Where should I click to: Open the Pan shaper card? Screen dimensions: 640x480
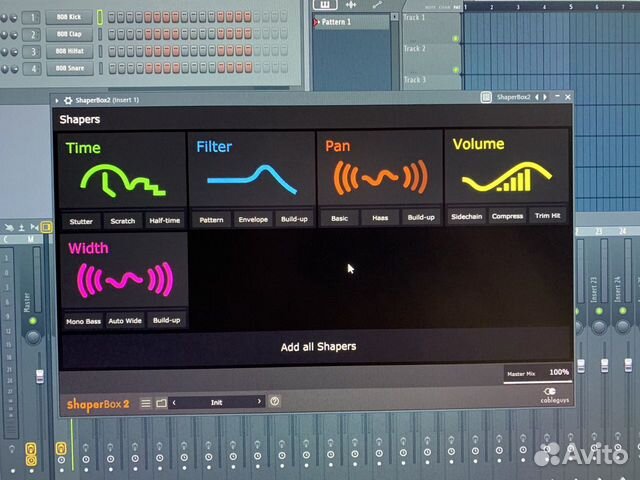[380, 168]
